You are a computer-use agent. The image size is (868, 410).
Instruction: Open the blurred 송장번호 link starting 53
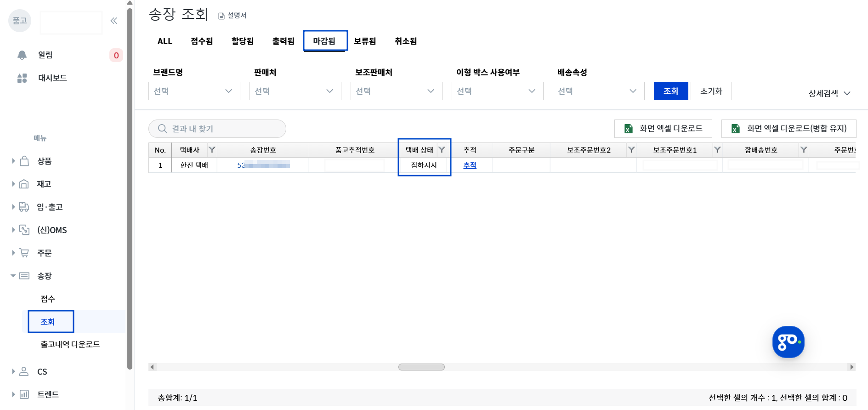[x=263, y=165]
